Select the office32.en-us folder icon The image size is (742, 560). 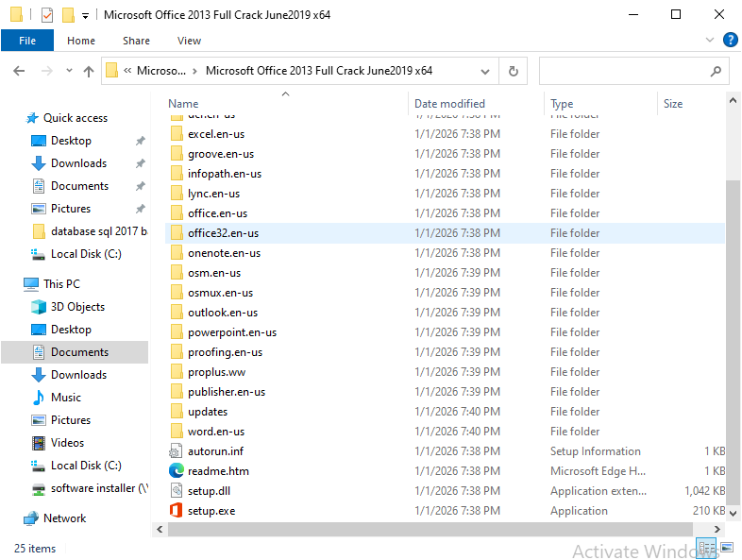177,233
